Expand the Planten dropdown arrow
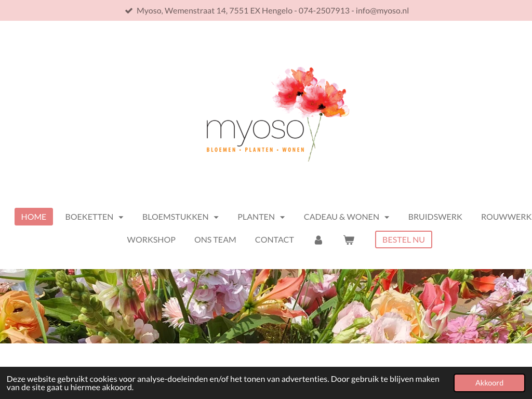This screenshot has height=399, width=532. (283, 217)
